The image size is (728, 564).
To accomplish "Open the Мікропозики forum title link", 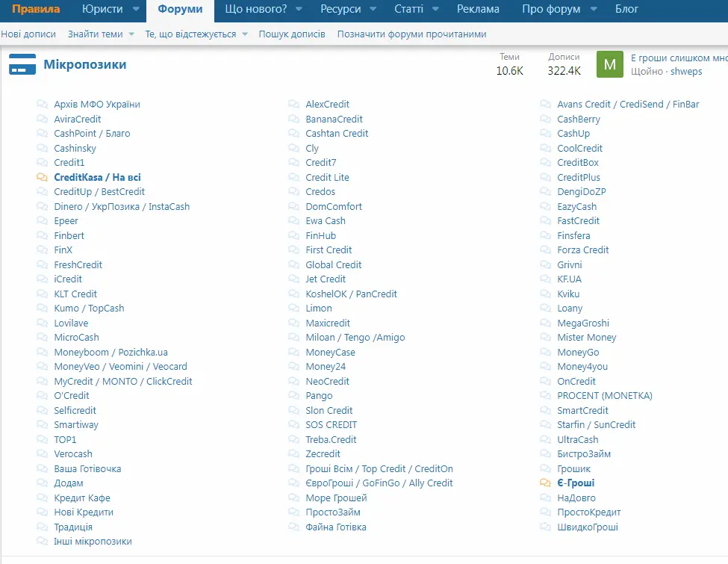I will (x=85, y=65).
